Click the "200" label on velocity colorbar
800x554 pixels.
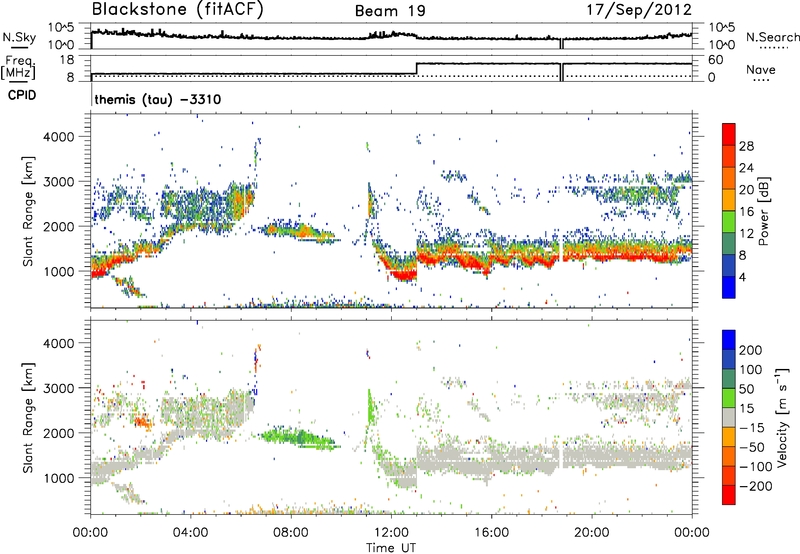751,350
